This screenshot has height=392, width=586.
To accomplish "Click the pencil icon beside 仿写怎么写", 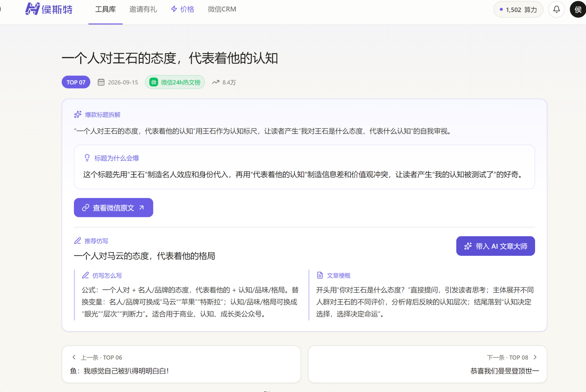I will (85, 275).
